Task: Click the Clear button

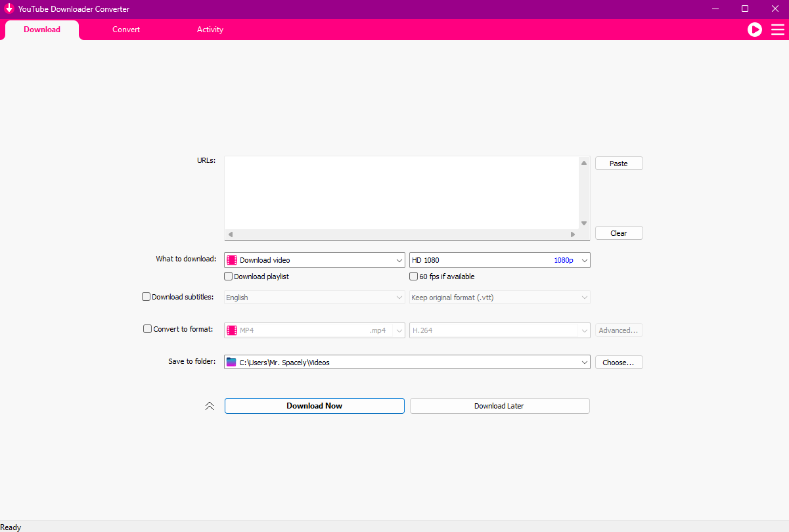Action: [x=619, y=233]
